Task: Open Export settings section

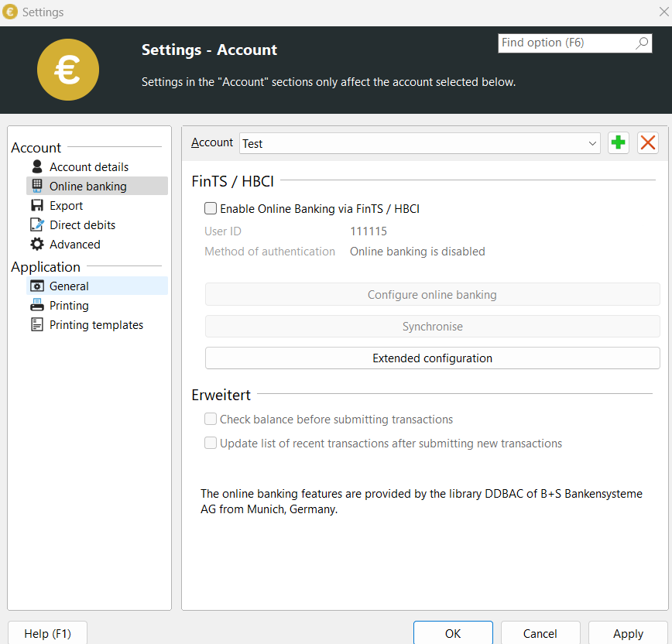Action: tap(98, 205)
